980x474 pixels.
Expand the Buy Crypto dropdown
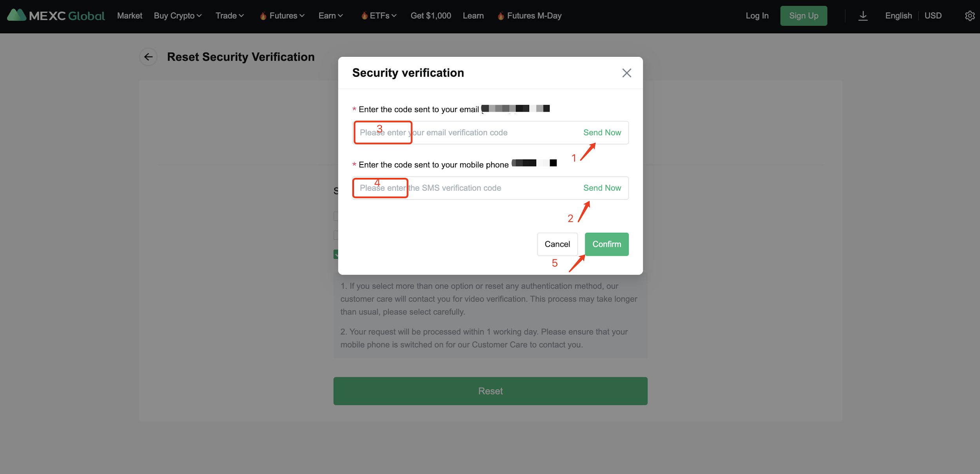[178, 16]
